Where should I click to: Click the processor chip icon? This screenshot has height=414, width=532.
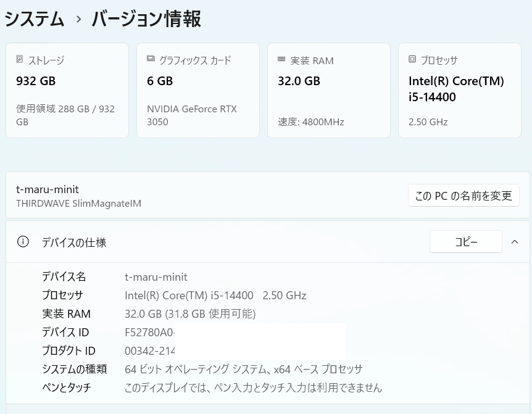[412, 59]
